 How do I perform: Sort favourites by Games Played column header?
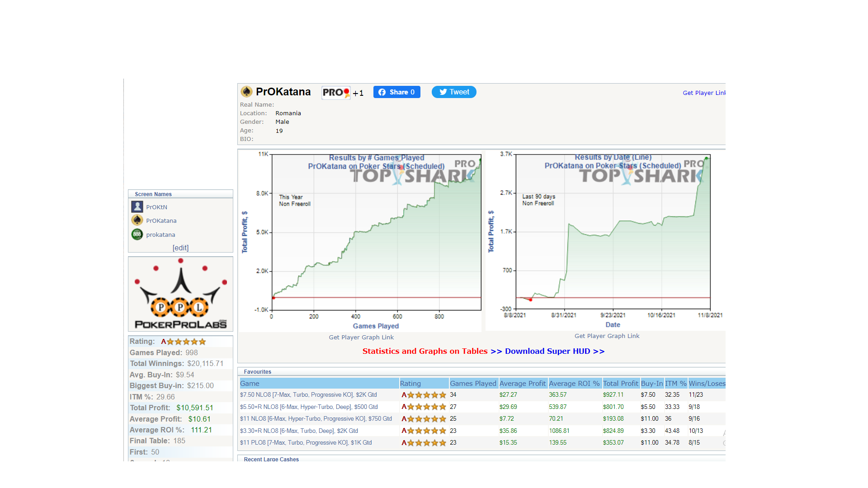473,384
